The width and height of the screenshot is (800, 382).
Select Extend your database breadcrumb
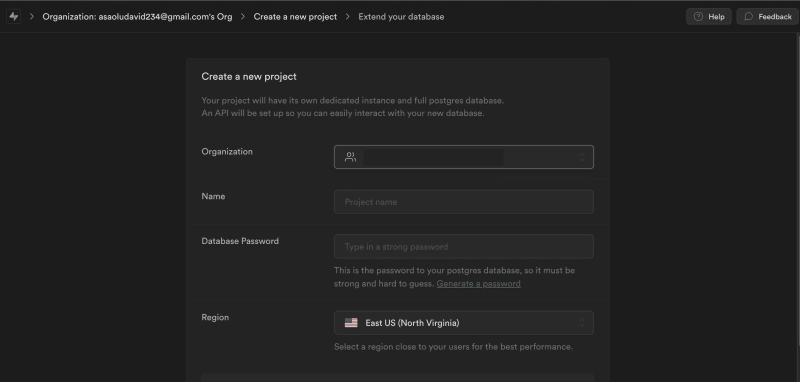(401, 16)
